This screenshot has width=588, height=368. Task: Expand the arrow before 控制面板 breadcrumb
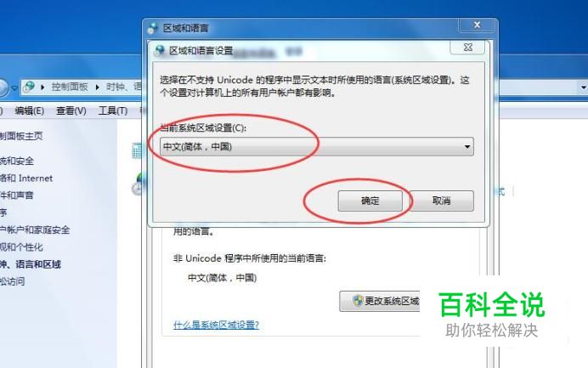point(42,88)
